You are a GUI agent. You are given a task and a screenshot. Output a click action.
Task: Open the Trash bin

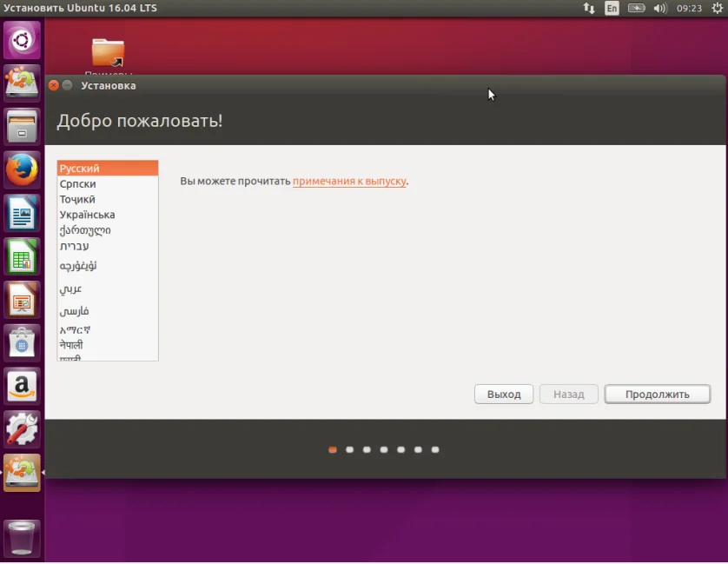point(22,538)
